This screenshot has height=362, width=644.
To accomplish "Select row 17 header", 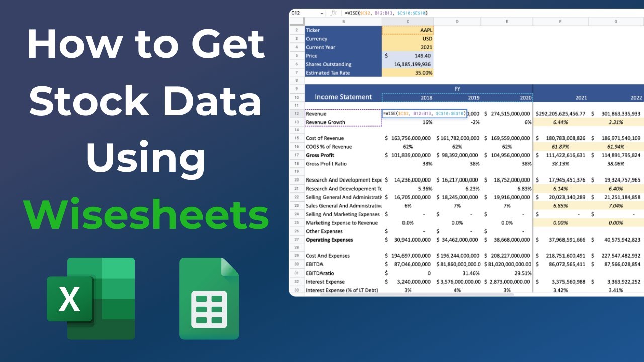I will click(x=297, y=155).
